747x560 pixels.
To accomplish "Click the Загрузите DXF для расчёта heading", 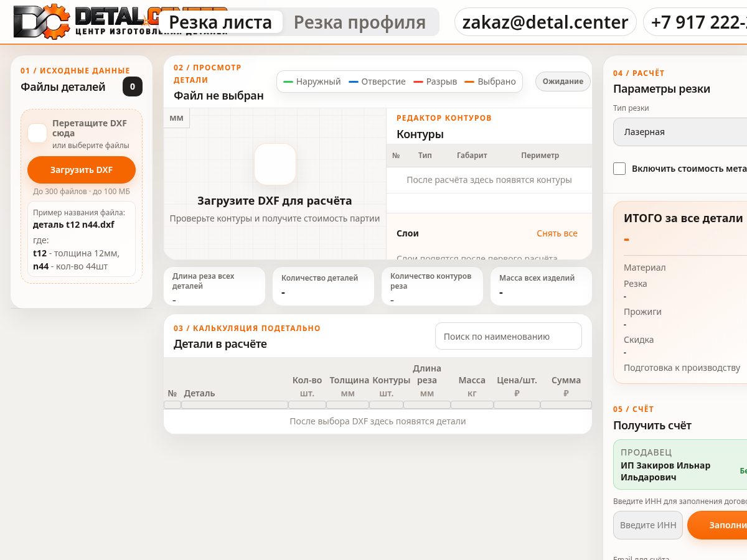I will pyautogui.click(x=275, y=201).
